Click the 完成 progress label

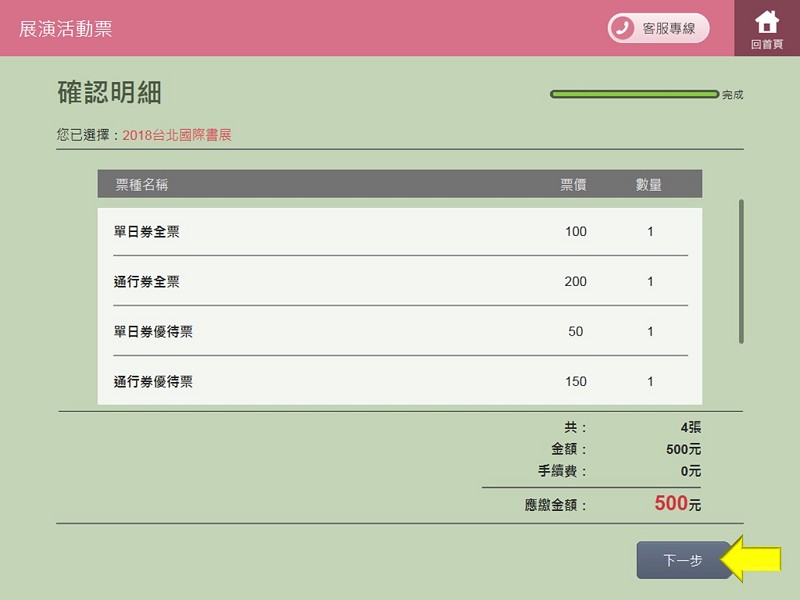733,96
